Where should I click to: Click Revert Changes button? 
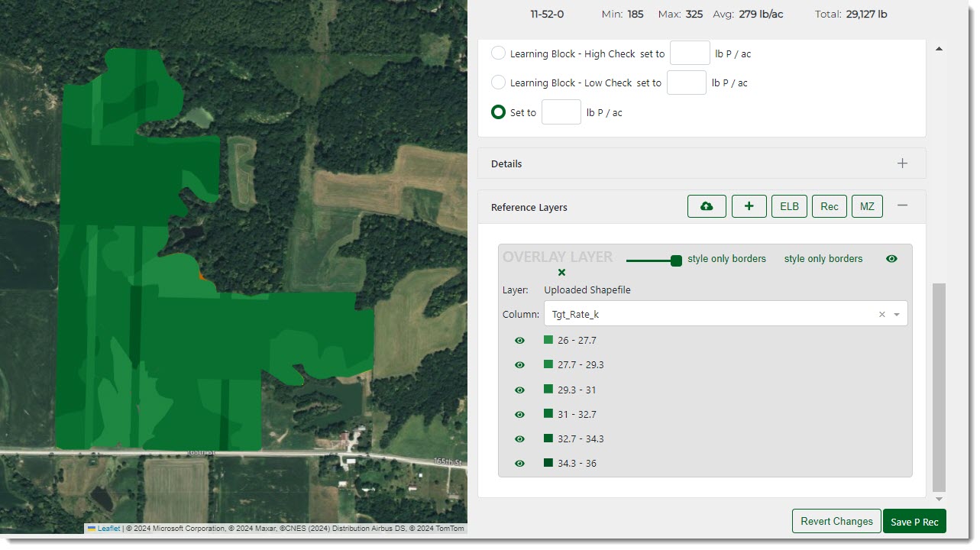[x=836, y=521]
